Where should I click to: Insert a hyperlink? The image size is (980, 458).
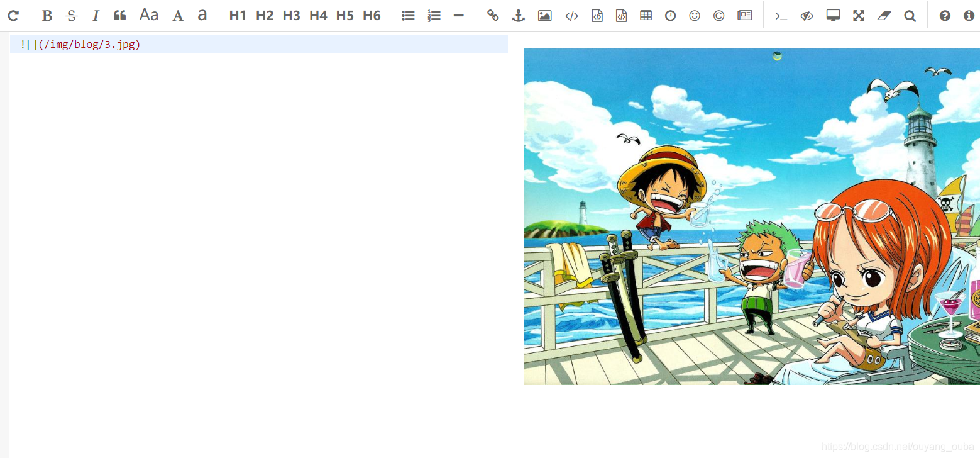[x=493, y=16]
